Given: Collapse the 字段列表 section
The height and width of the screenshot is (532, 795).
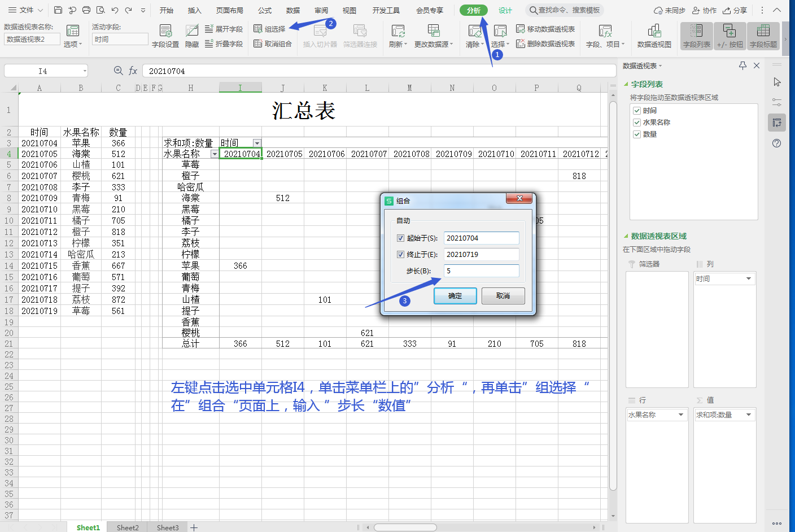Looking at the screenshot, I should pos(626,84).
